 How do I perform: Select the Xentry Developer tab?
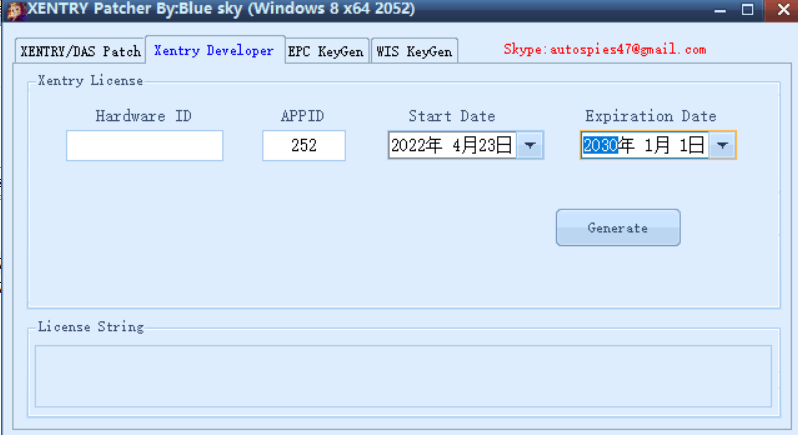click(214, 51)
